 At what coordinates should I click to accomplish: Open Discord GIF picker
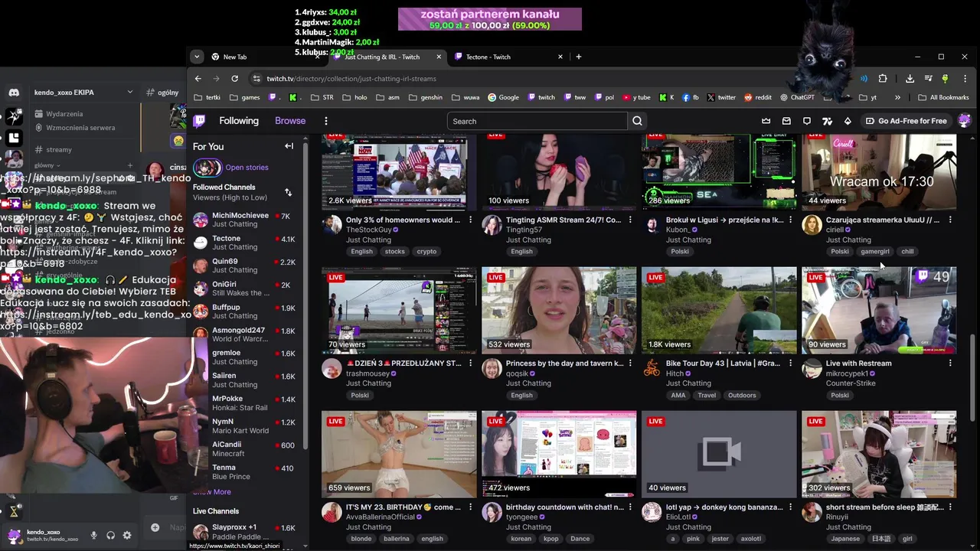point(174,498)
